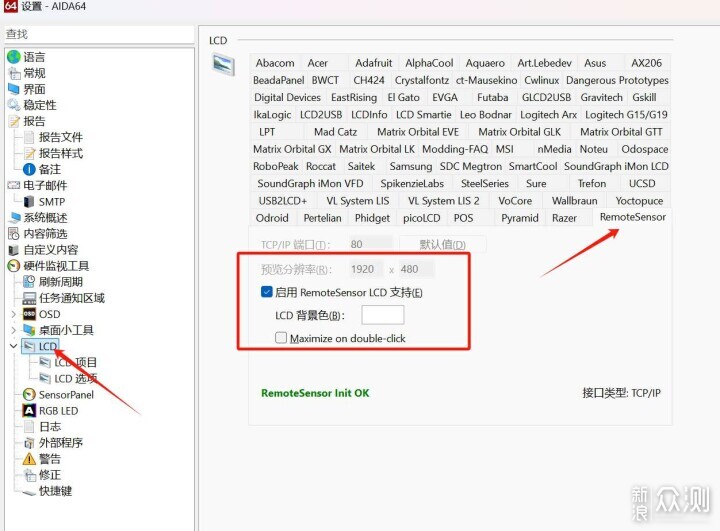Click the 界面 monitor icon
The image size is (720, 531).
pos(14,89)
